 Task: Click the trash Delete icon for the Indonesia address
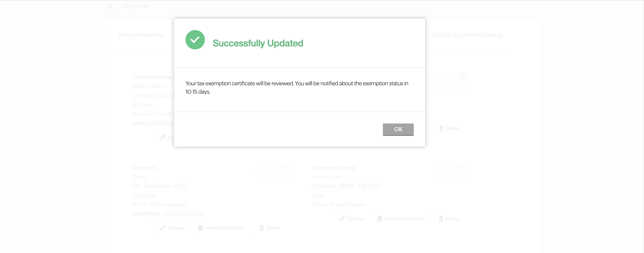(x=262, y=228)
